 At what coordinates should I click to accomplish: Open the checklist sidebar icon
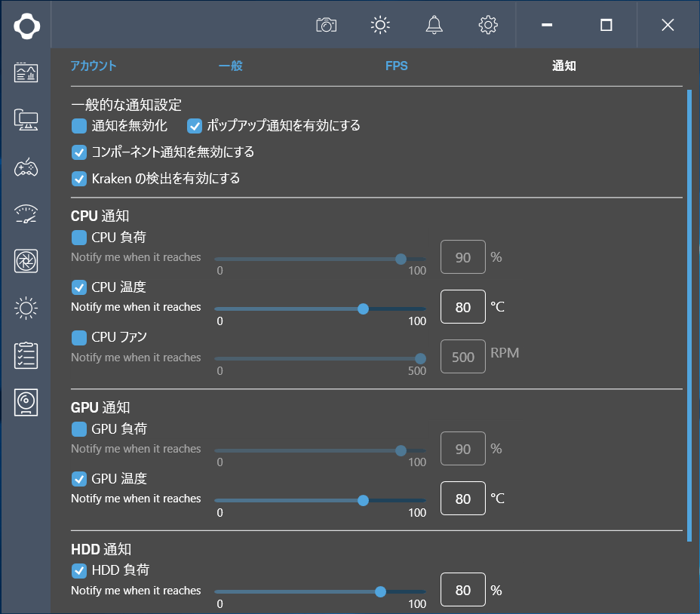(26, 355)
